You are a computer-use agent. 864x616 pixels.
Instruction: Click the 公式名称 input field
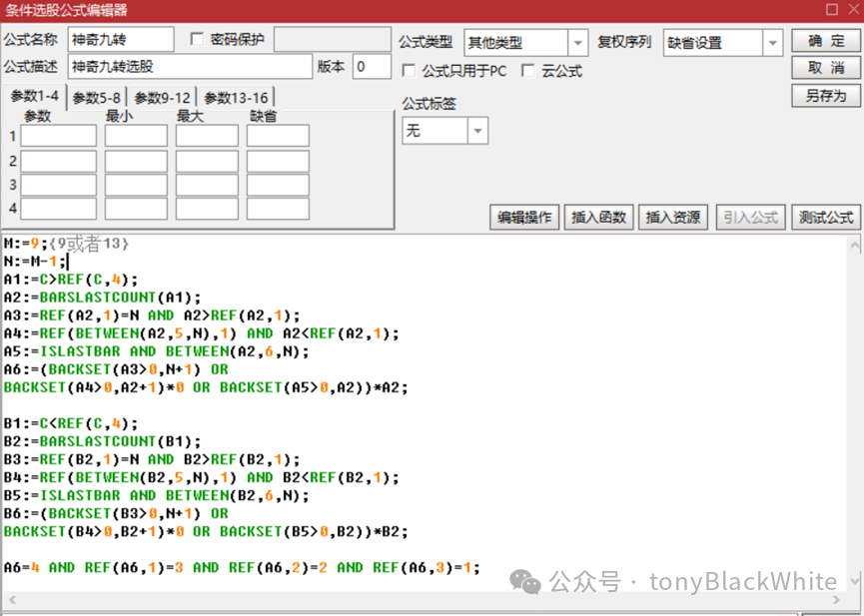121,40
